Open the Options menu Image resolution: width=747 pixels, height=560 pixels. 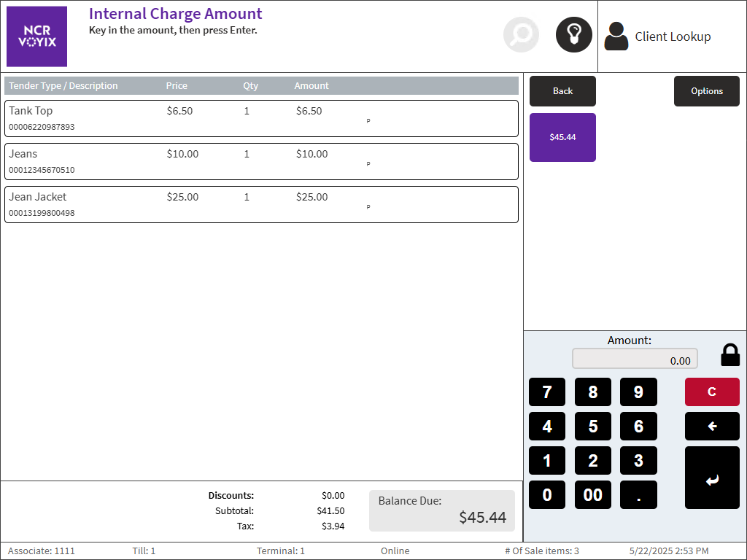tap(706, 91)
